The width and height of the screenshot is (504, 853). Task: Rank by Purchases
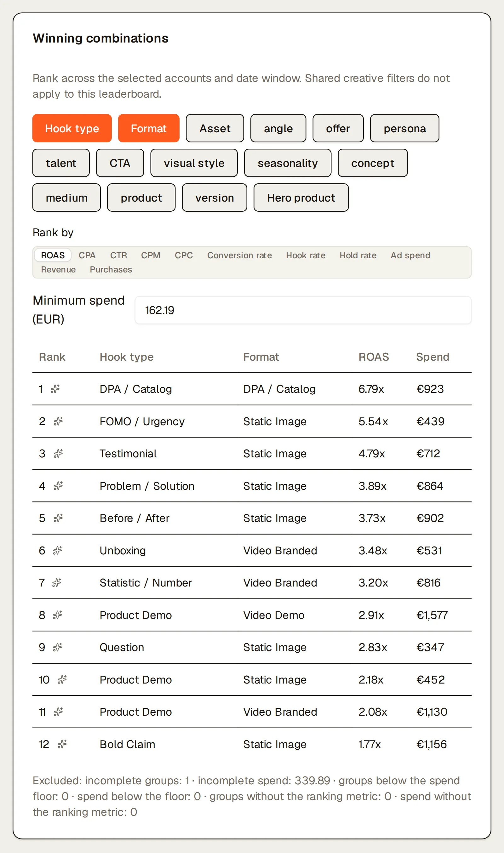pos(111,270)
